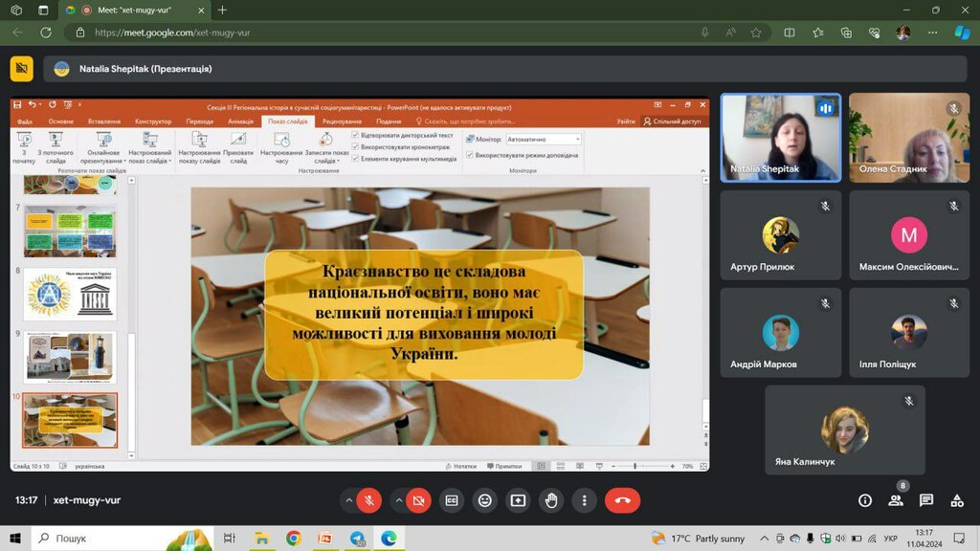Open the emoji reactions button
This screenshot has width=980, height=551.
click(x=485, y=500)
